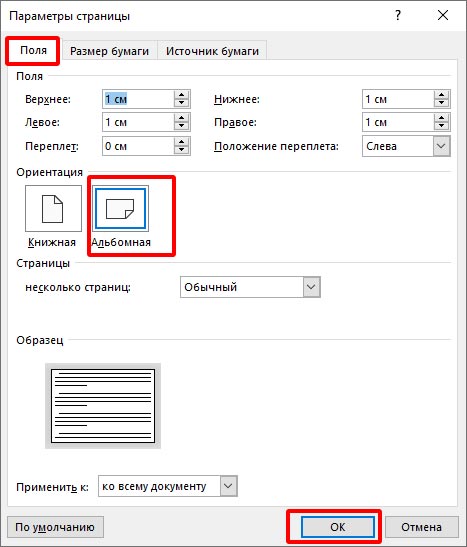Increase the Нижнее margin value
This screenshot has height=547, width=467.
442,95
